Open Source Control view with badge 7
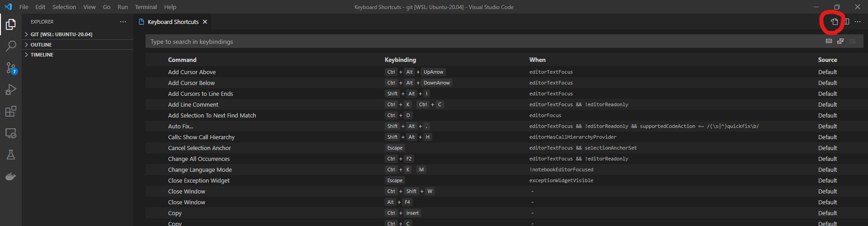Viewport: 868px width, 226px height. point(11,68)
